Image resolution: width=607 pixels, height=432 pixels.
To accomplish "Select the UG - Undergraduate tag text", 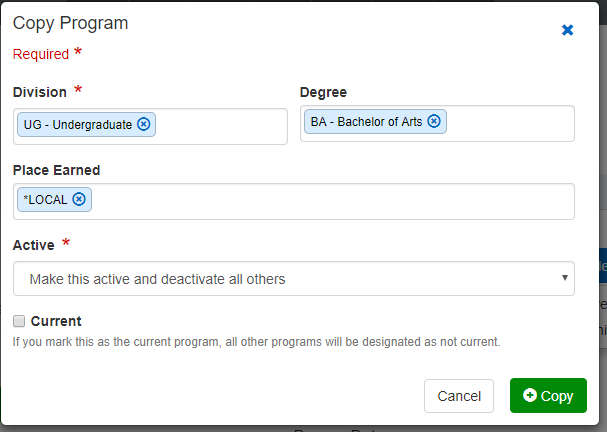I will coord(78,125).
